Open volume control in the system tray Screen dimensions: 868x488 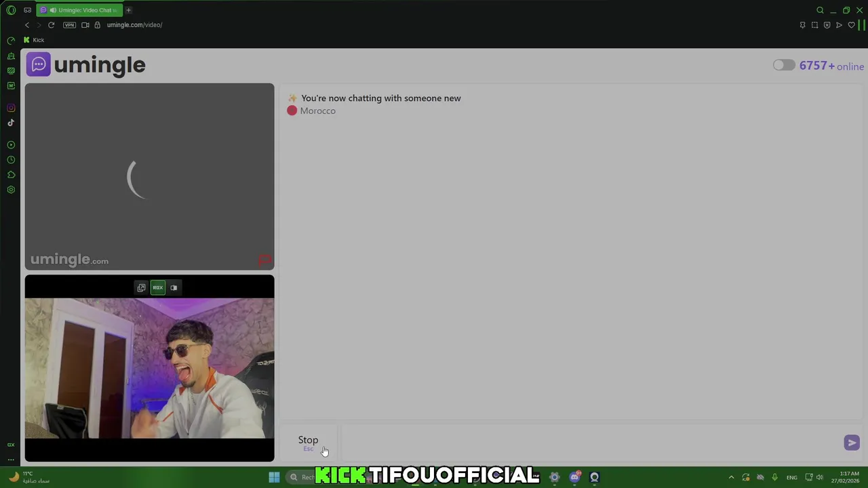[x=819, y=477]
